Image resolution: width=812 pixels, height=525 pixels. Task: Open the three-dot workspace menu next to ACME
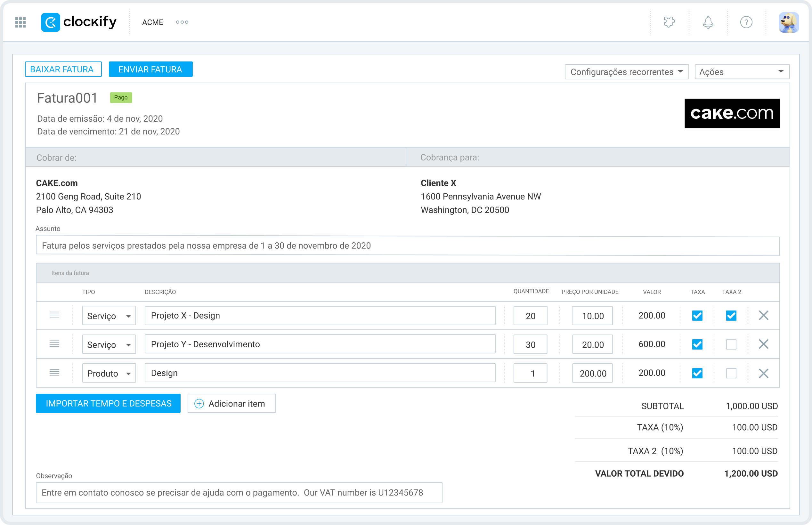(x=182, y=22)
